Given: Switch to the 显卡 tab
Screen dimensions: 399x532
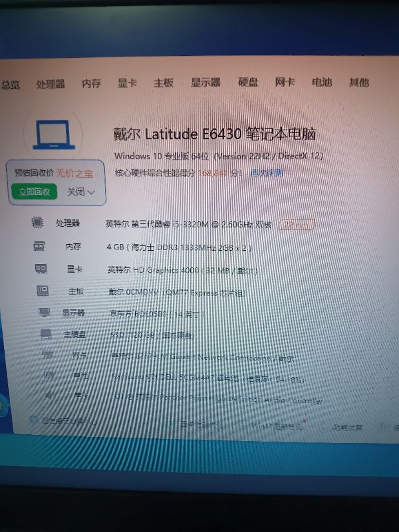Looking at the screenshot, I should click(127, 82).
